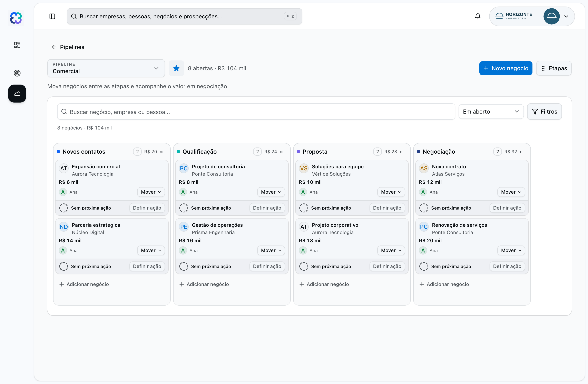
Task: Open the Filtros button
Action: [544, 112]
